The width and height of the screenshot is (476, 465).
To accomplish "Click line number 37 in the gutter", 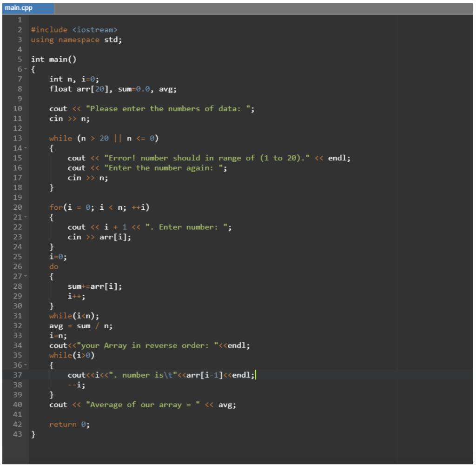I will point(18,375).
